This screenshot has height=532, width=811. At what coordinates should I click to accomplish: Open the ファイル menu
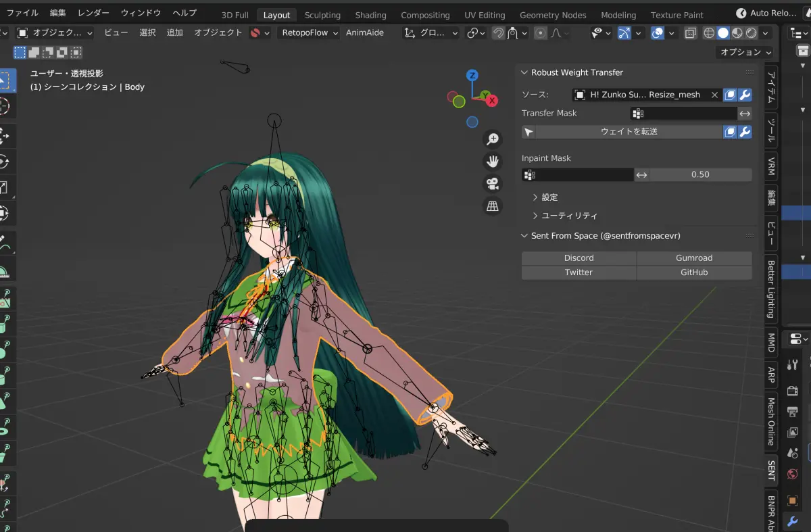click(22, 13)
